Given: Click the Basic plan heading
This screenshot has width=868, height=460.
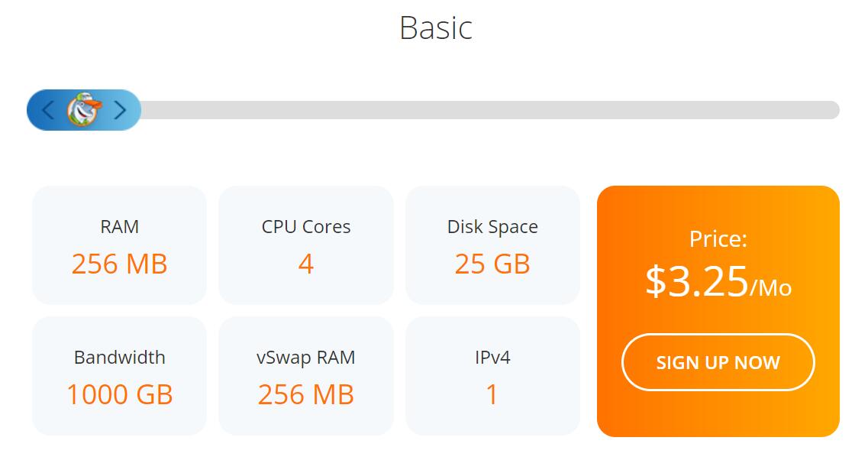Looking at the screenshot, I should (436, 28).
